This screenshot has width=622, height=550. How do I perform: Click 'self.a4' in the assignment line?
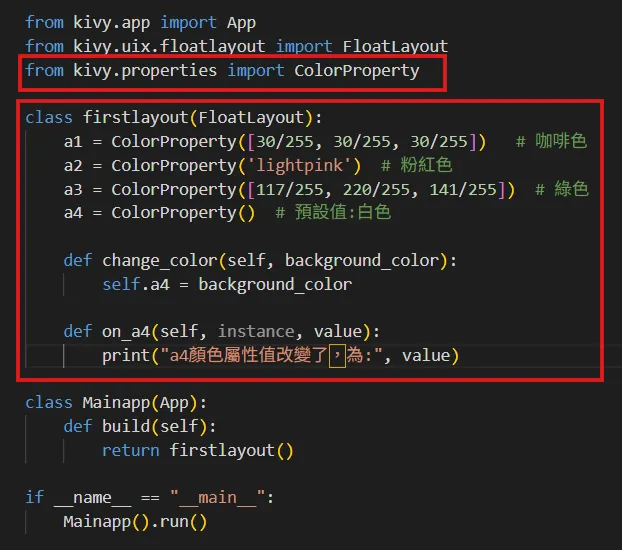(136, 285)
